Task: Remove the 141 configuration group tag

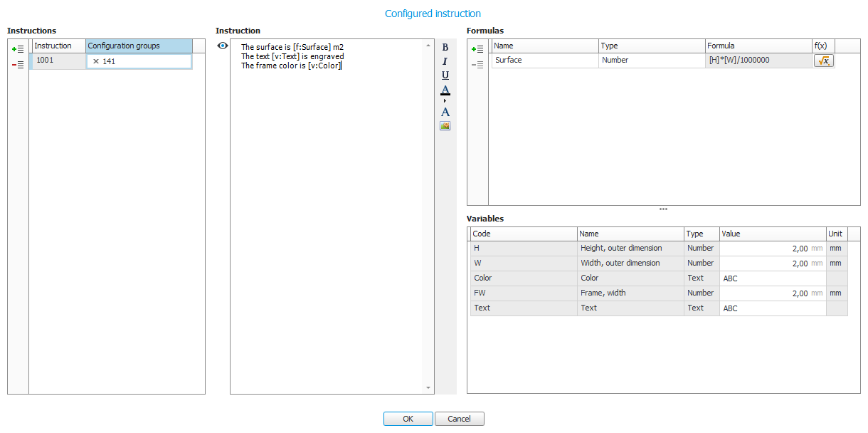Action: (95, 61)
